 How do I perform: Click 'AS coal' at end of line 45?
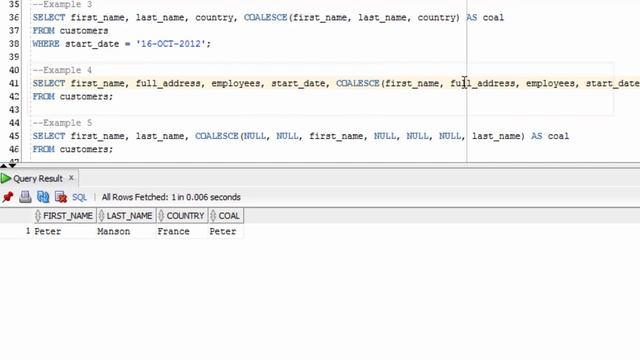click(550, 136)
